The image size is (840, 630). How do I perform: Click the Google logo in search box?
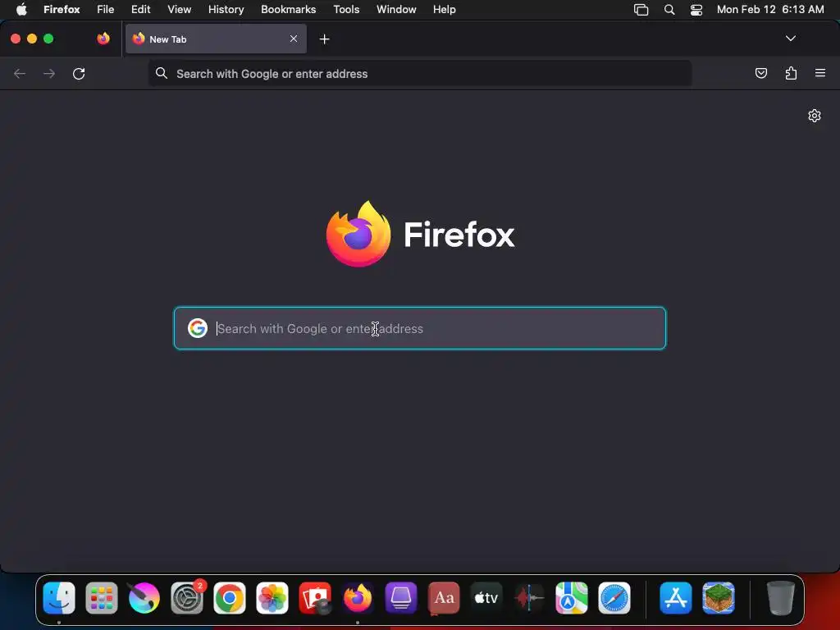tap(198, 328)
